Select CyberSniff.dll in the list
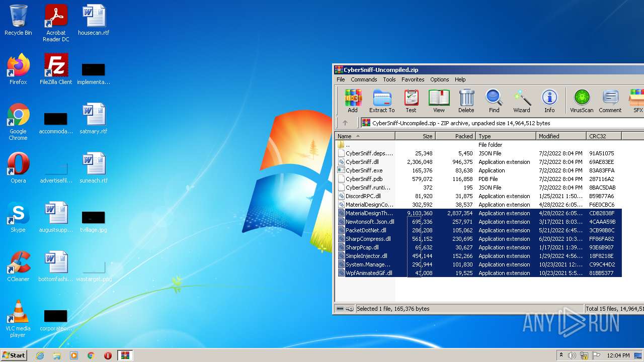 pos(479,162)
